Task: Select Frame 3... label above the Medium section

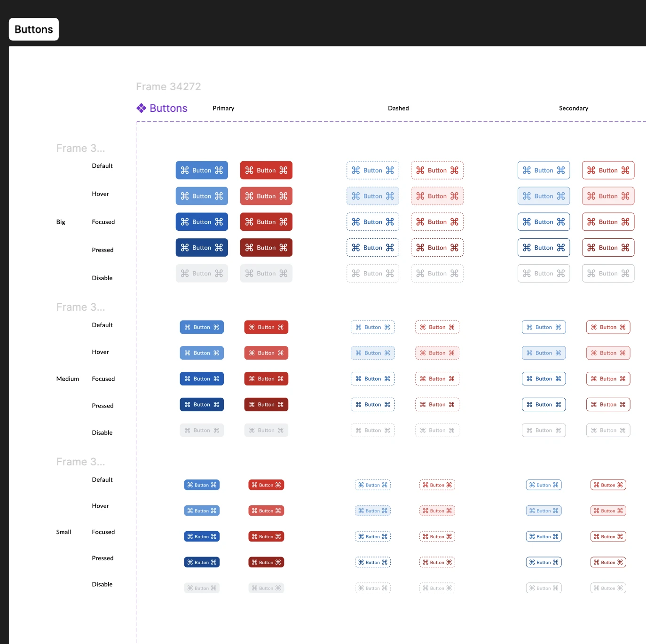Action: (80, 307)
